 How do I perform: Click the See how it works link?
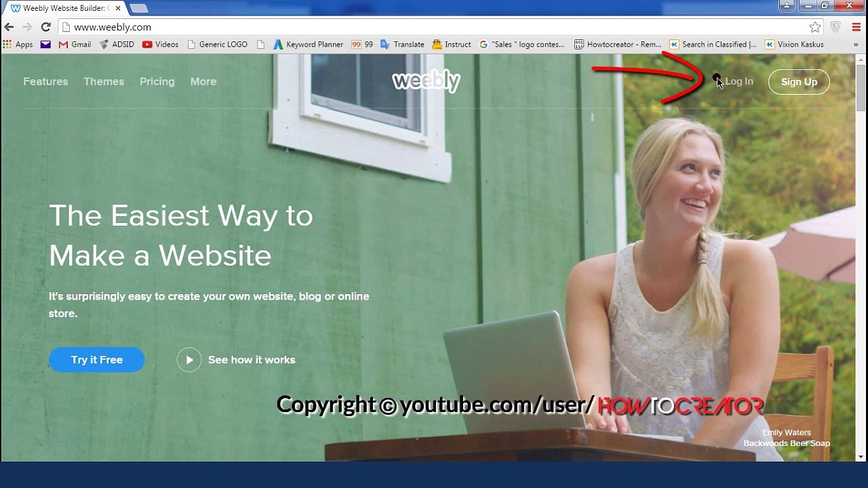point(252,360)
